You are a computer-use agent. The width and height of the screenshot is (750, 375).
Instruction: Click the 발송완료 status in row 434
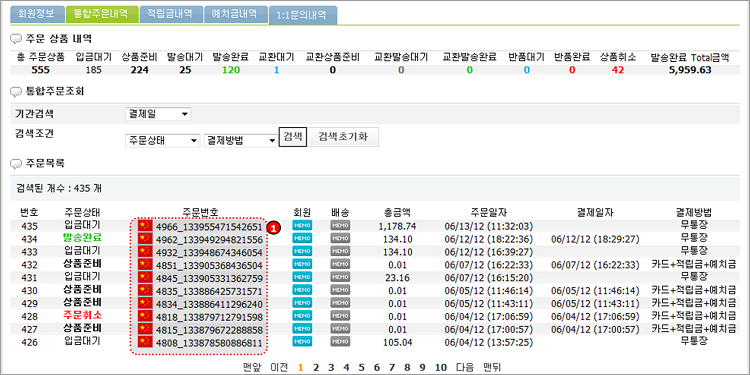82,237
